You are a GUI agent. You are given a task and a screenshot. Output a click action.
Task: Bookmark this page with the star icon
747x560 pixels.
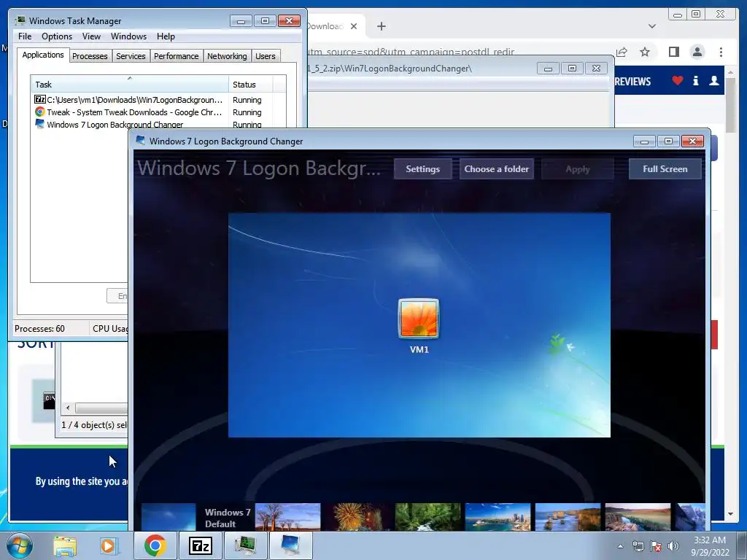coord(645,52)
